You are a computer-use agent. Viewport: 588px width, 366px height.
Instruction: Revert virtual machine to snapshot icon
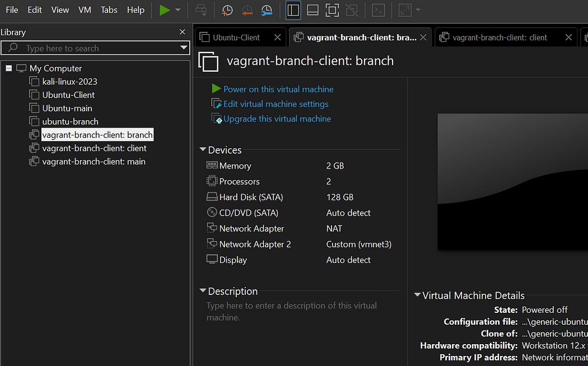point(247,10)
